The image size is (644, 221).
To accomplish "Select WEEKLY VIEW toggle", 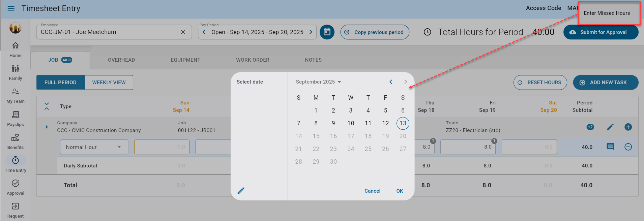I will pyautogui.click(x=109, y=83).
